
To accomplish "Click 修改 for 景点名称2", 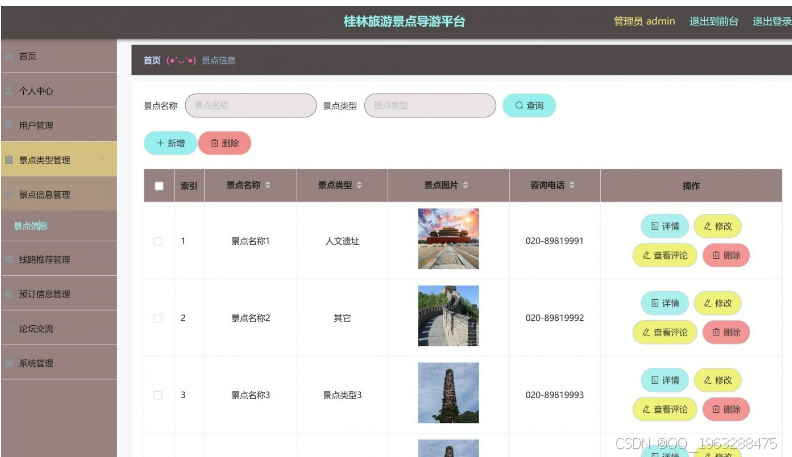I will click(x=718, y=303).
